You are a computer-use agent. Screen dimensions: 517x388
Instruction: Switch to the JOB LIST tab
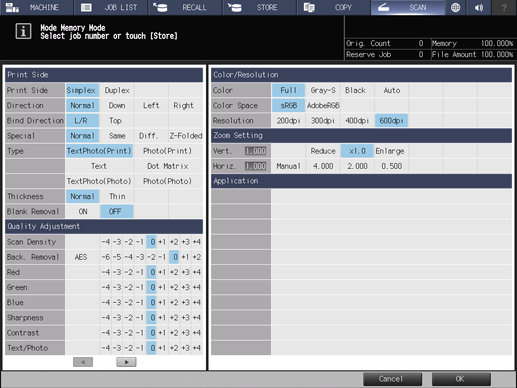110,7
